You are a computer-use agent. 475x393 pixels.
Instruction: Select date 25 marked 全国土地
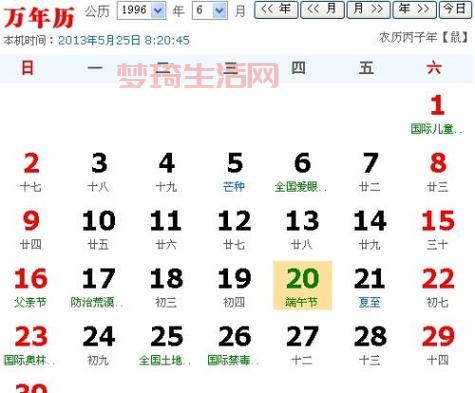point(166,345)
